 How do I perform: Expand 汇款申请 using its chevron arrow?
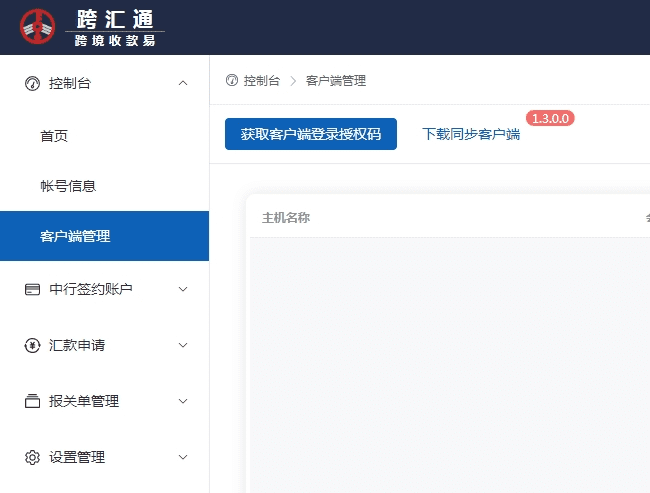click(x=182, y=345)
